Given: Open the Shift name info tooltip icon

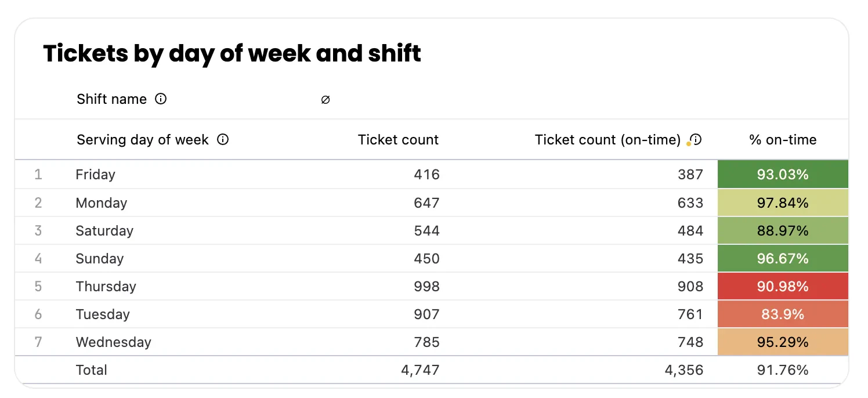Looking at the screenshot, I should (x=161, y=99).
